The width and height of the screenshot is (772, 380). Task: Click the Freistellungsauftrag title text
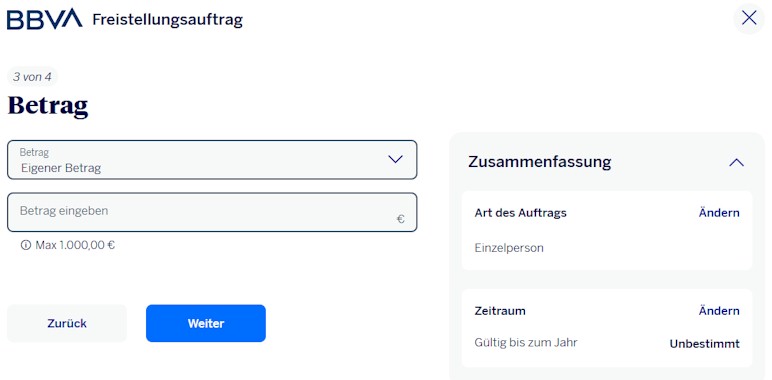tap(167, 20)
